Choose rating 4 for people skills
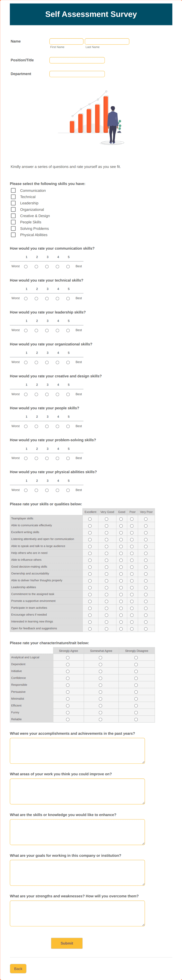 click(x=58, y=426)
